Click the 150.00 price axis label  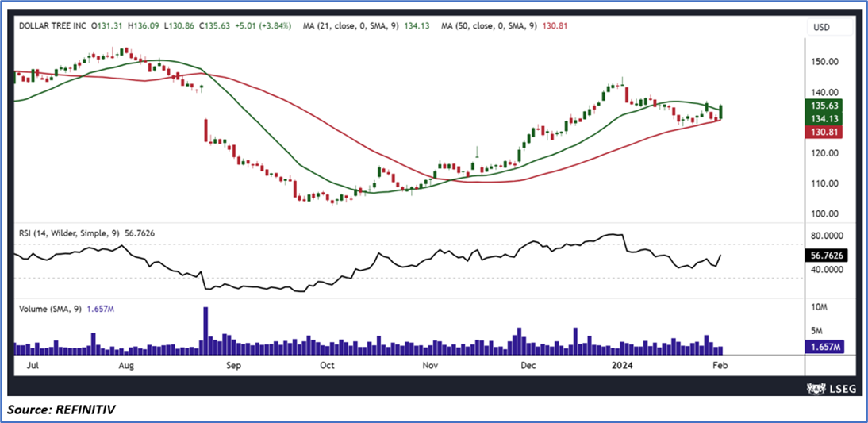coord(827,63)
